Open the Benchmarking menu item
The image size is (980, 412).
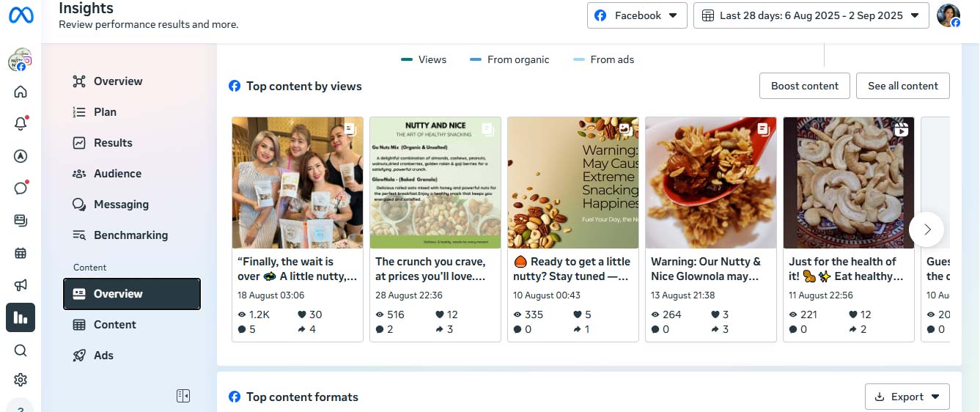pos(130,235)
